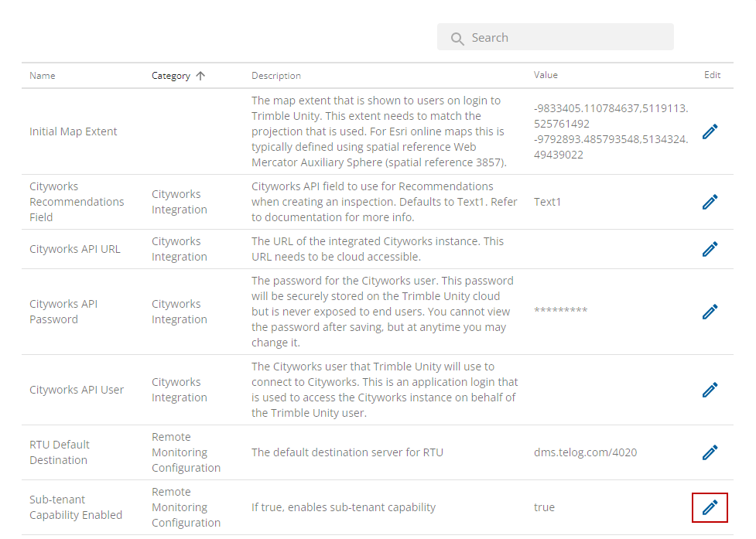Edit Cityworks Recommendations Field value
The width and height of the screenshot is (756, 539).
pos(710,202)
